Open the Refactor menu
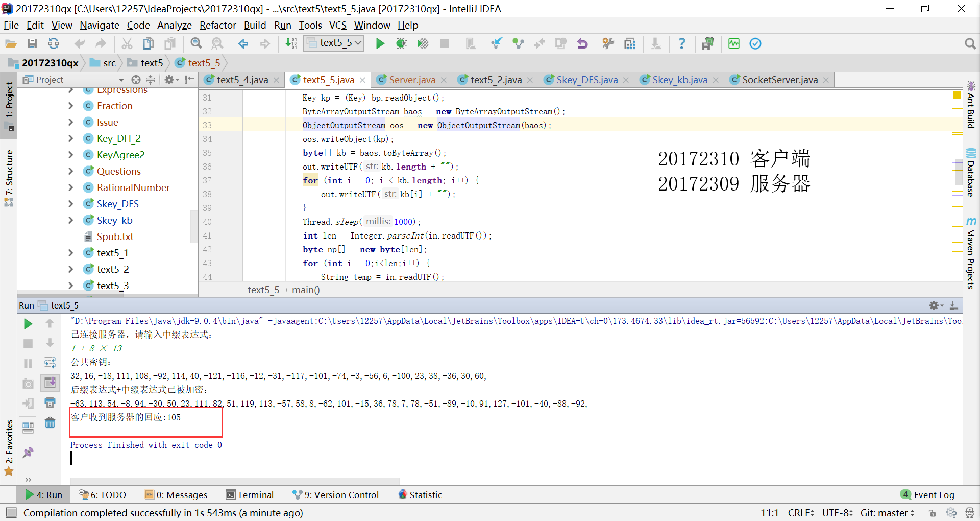 click(217, 25)
